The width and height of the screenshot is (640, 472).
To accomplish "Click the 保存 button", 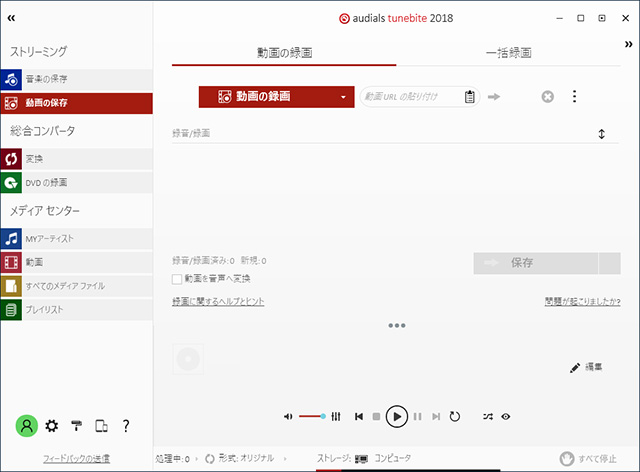I will [536, 263].
